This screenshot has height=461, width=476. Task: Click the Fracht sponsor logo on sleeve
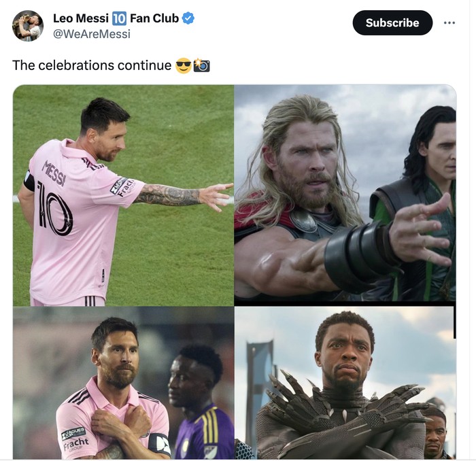[x=122, y=186]
